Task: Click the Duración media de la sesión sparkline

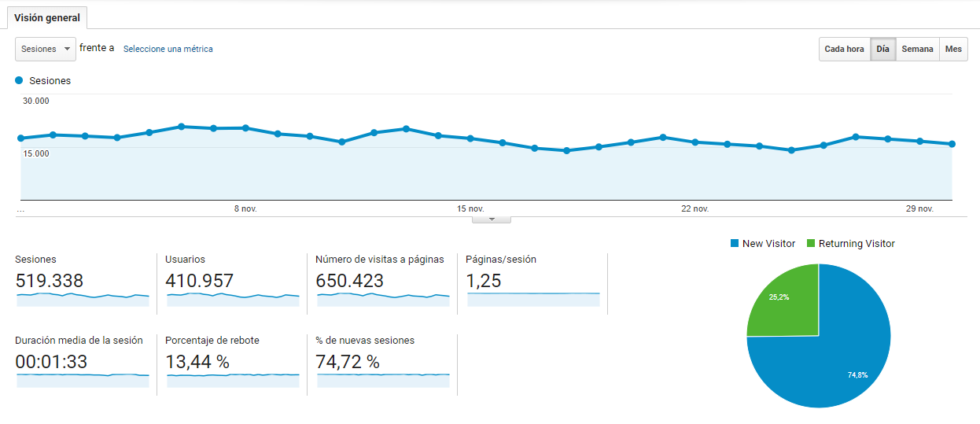Action: pos(83,380)
